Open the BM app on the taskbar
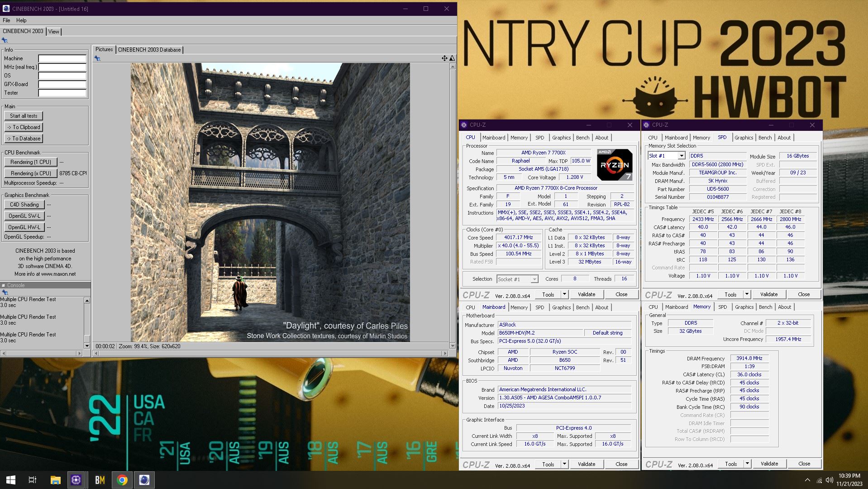This screenshot has width=868, height=489. (x=100, y=480)
